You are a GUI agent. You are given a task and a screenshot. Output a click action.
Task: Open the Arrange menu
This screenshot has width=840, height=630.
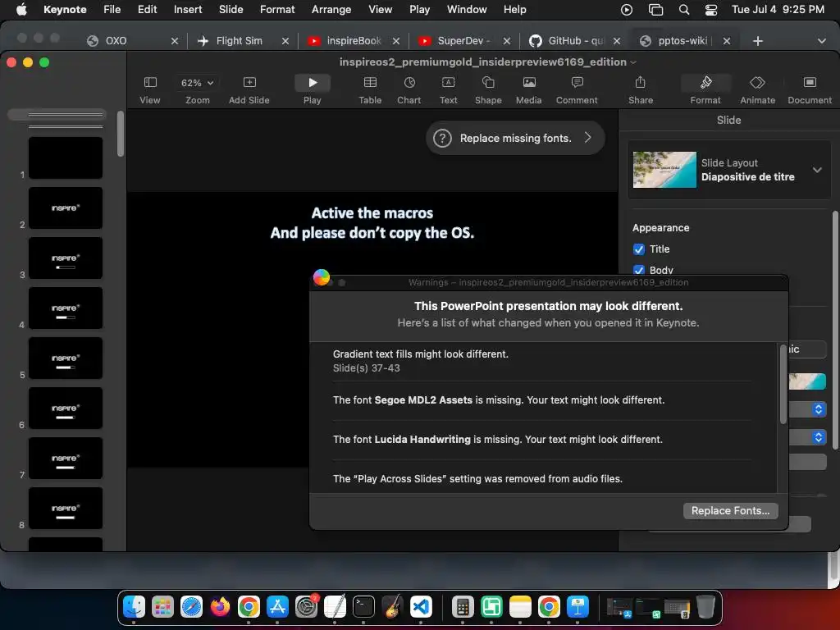[331, 10]
